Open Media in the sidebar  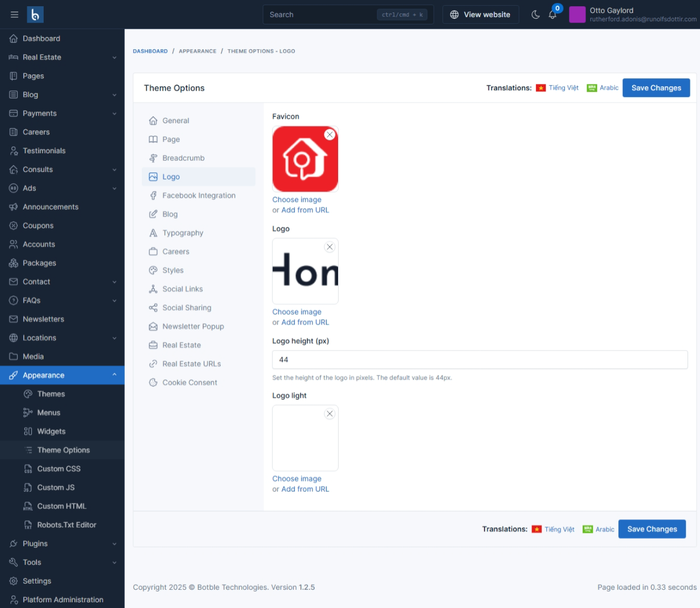pyautogui.click(x=62, y=357)
